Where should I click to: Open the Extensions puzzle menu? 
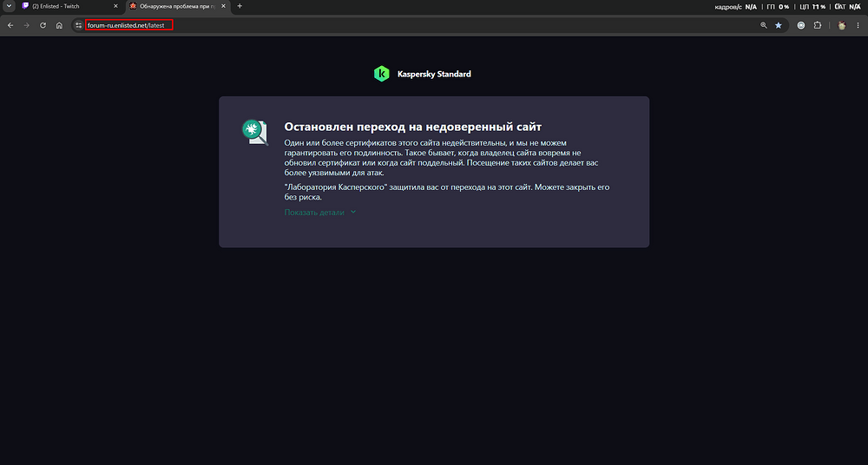click(x=818, y=25)
